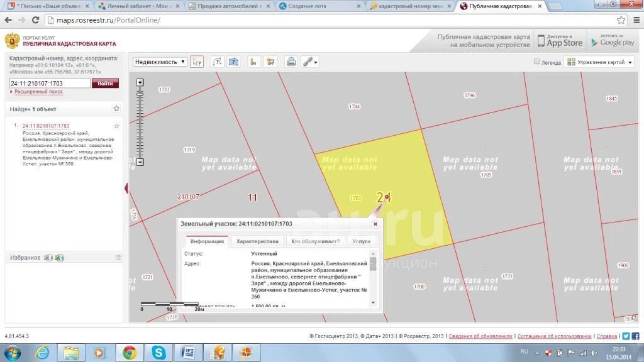Open Windows Explorer folder from taskbar

pos(71,353)
